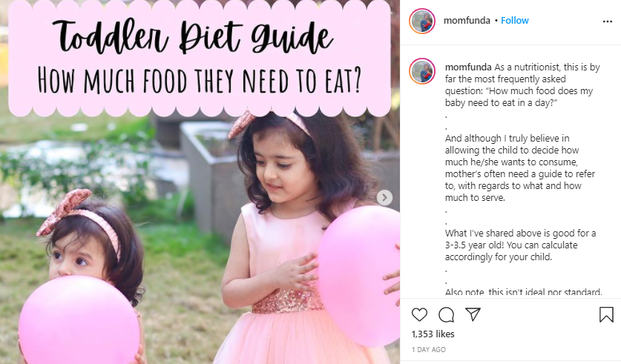This screenshot has width=621, height=364.
Task: Click the Toddler Diet Guide title banner
Action: coord(200,58)
